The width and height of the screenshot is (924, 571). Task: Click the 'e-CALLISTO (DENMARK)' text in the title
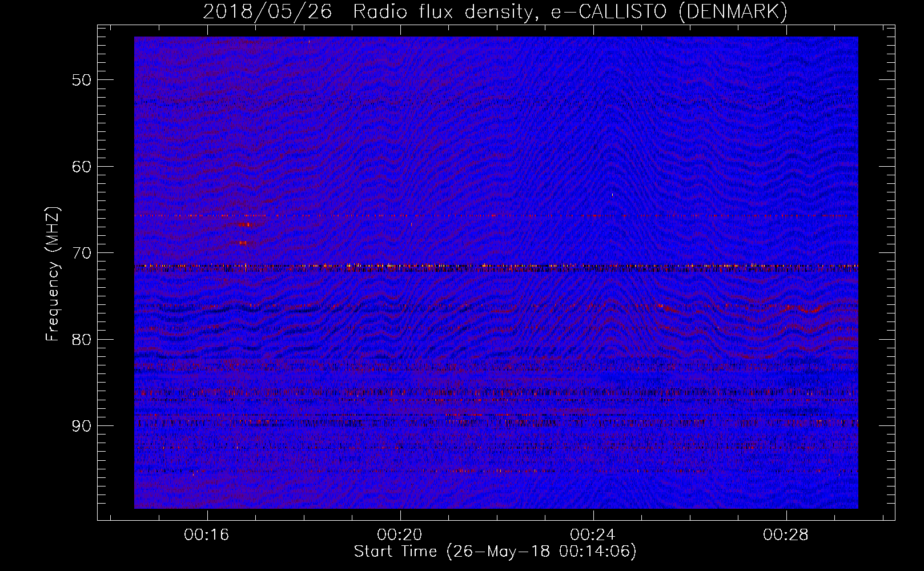click(669, 12)
